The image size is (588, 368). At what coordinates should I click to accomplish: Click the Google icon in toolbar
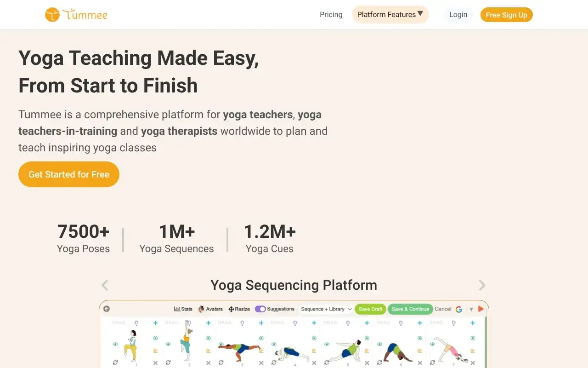coord(459,309)
